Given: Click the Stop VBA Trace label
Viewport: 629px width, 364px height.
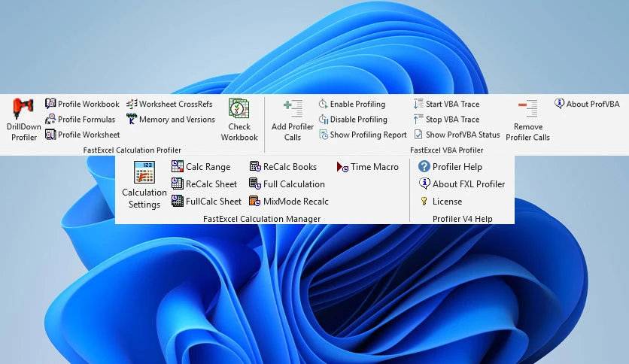Looking at the screenshot, I should click(452, 119).
